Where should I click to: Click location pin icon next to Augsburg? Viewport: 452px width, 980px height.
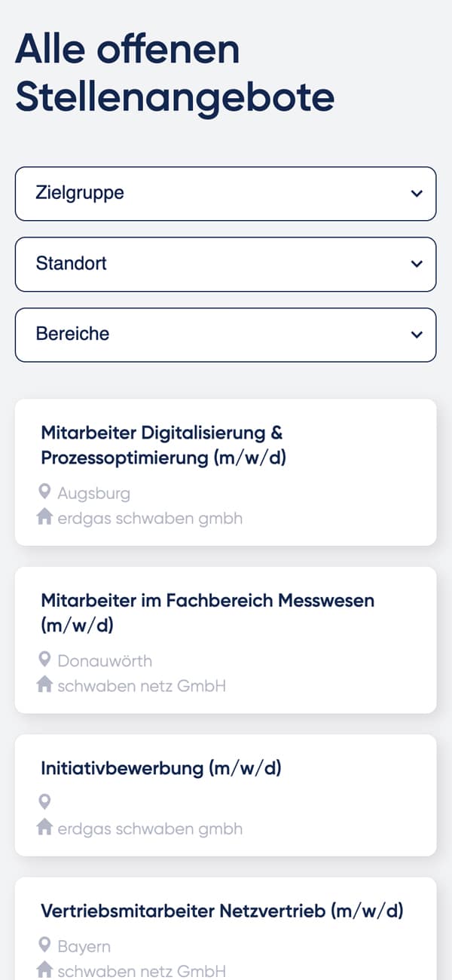(44, 493)
